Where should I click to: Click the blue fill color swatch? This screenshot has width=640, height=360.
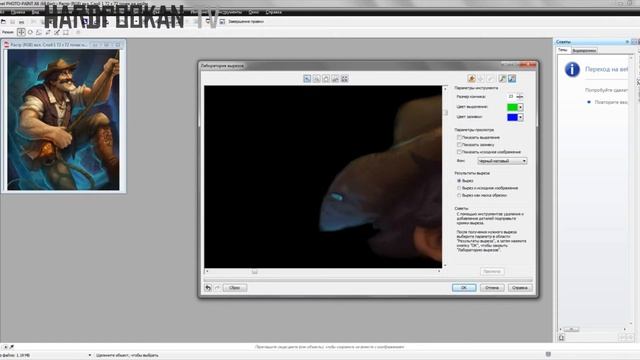pos(512,118)
